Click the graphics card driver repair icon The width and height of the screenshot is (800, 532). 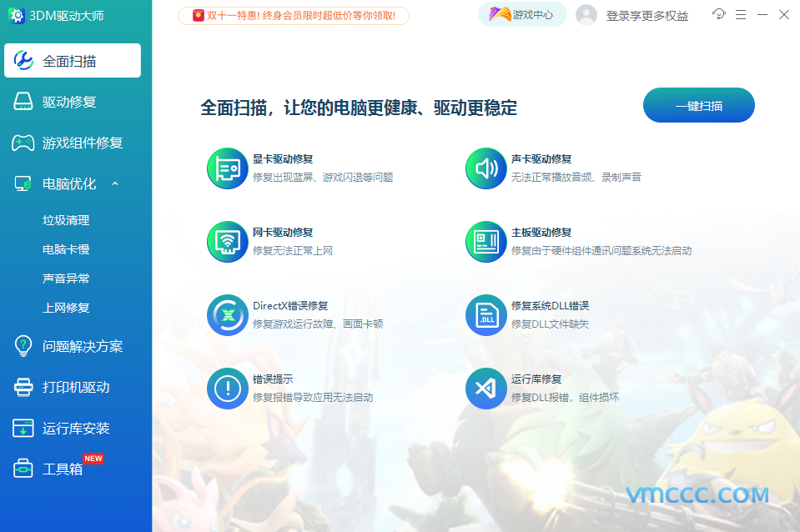tap(228, 168)
